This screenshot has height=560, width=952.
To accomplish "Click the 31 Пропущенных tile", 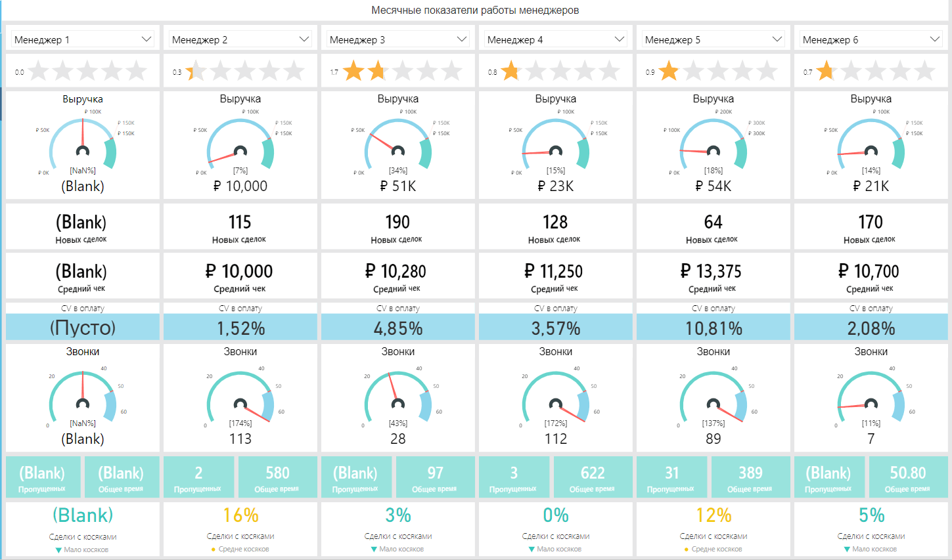I will coord(671,477).
